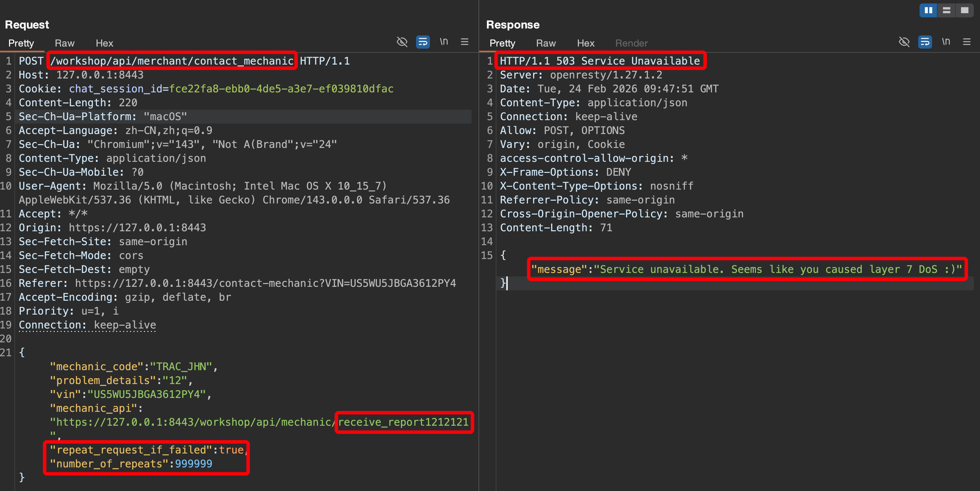Show non-printable characters in Request panel
This screenshot has height=491, width=980.
pos(443,42)
